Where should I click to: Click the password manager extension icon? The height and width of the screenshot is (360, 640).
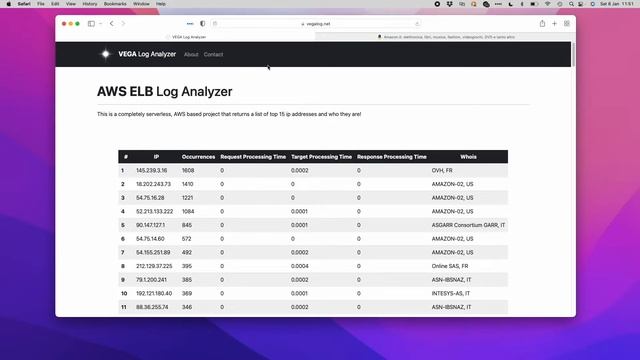click(190, 24)
